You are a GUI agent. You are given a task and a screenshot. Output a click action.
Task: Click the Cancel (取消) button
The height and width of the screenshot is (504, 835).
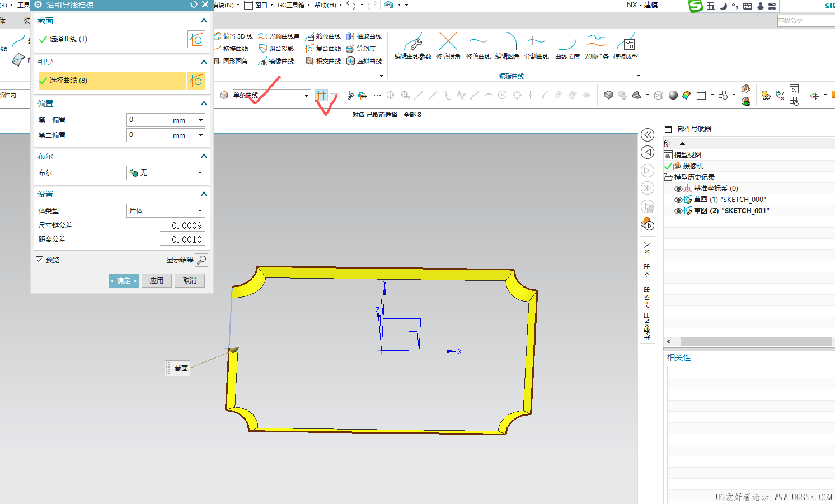[x=190, y=281]
